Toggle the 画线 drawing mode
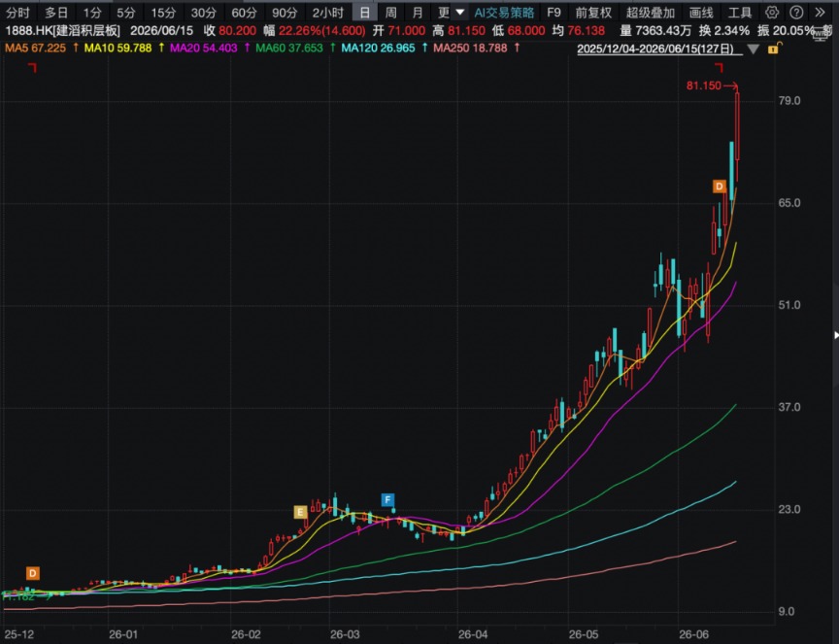Image resolution: width=839 pixels, height=644 pixels. pos(701,13)
